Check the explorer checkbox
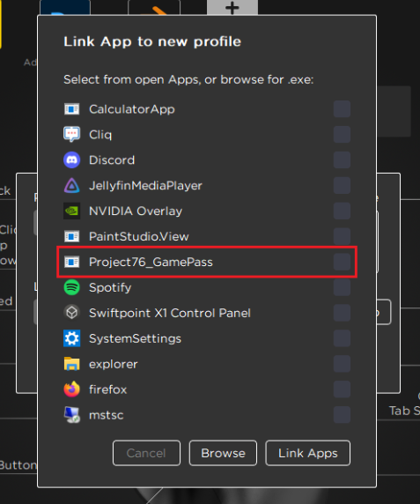Image resolution: width=420 pixels, height=504 pixels. coord(342,364)
